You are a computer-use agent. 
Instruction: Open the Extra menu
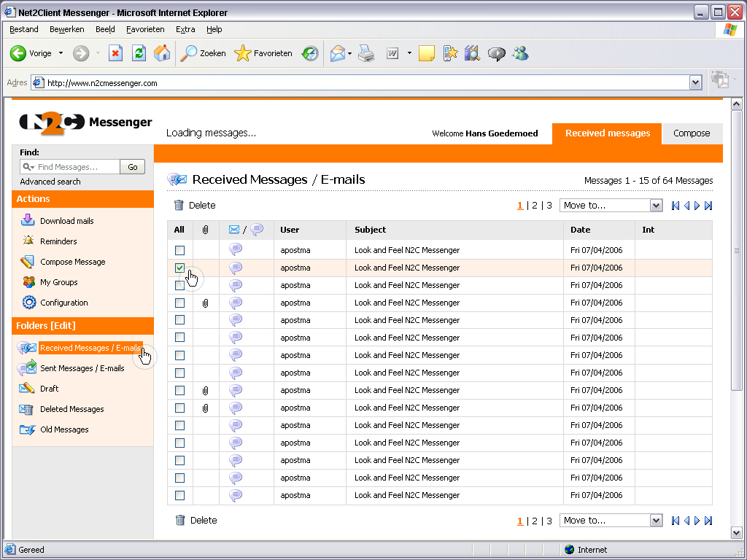click(x=185, y=29)
